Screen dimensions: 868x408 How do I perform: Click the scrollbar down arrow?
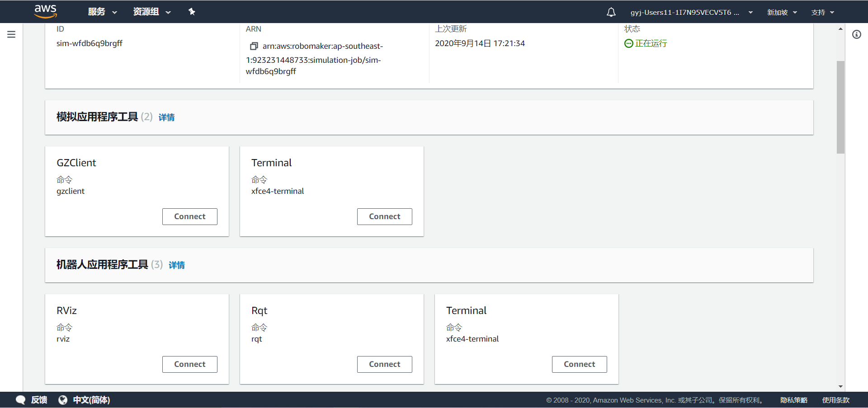(x=840, y=386)
